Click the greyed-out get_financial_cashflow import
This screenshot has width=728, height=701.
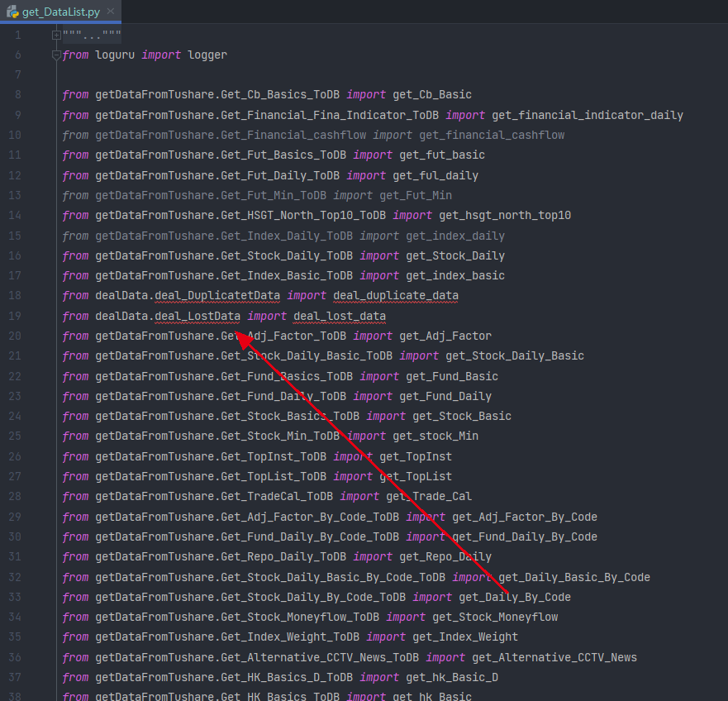[x=492, y=135]
